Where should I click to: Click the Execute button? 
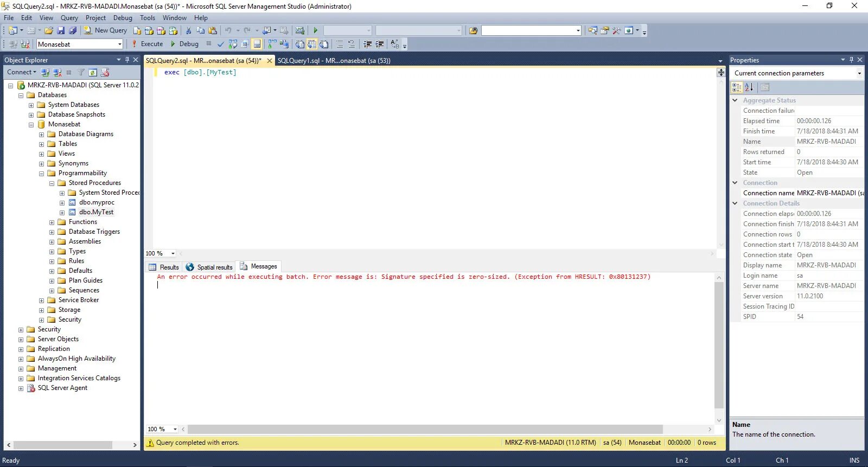[x=146, y=44]
